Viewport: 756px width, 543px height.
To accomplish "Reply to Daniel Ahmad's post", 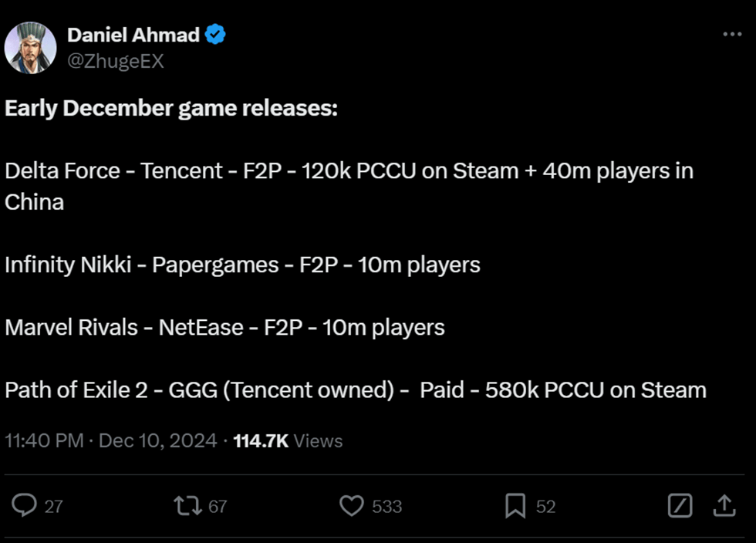I will (x=25, y=506).
